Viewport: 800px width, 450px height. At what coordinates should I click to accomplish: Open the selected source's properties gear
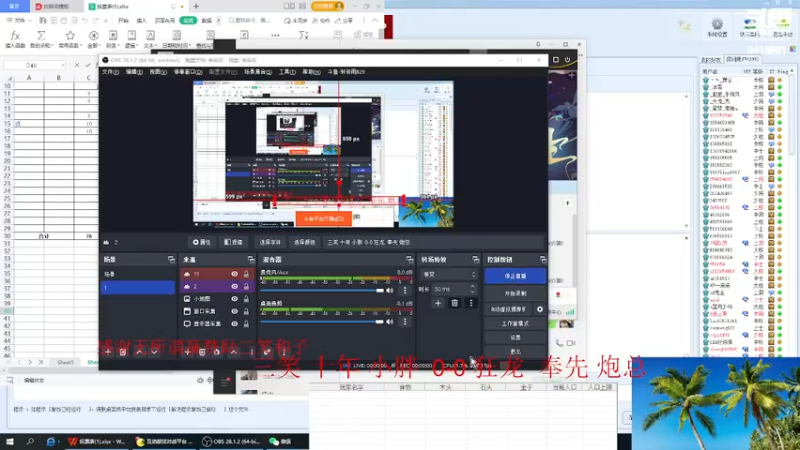(x=217, y=352)
